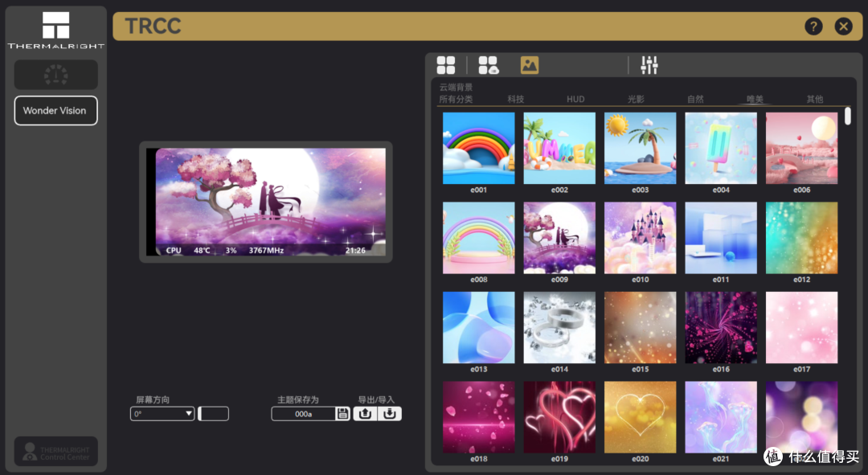
Task: Choose the e010 castle in clouds thumbnail
Action: (640, 238)
